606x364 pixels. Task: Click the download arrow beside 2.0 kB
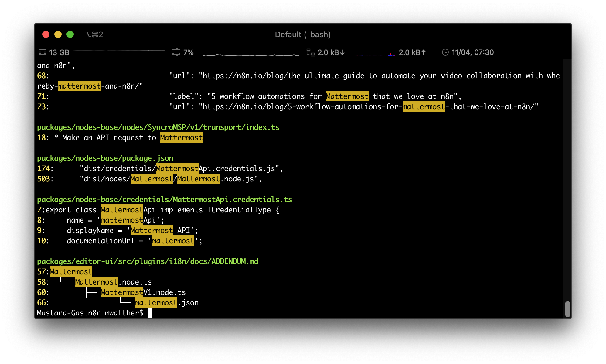342,52
